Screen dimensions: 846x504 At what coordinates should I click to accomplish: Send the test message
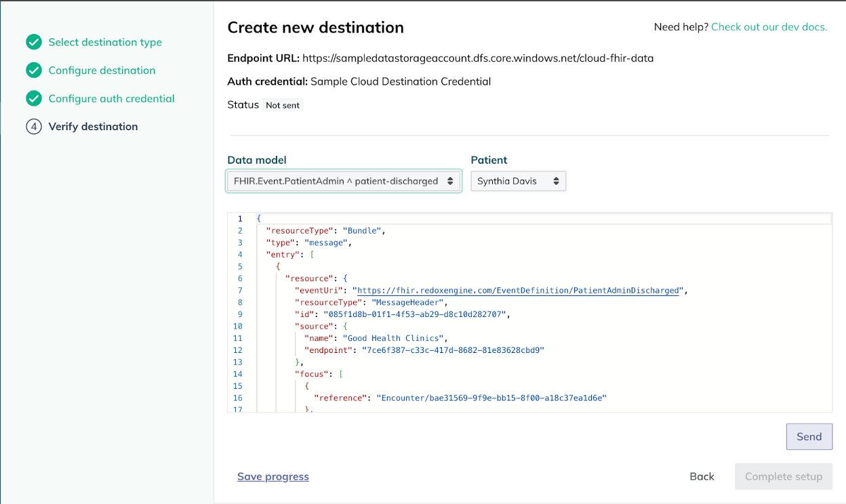pos(809,437)
